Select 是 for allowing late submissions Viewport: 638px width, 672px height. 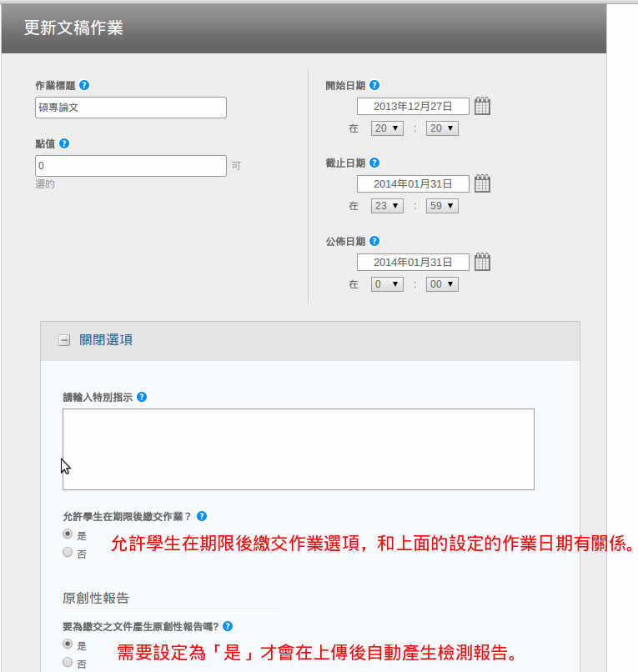point(68,534)
